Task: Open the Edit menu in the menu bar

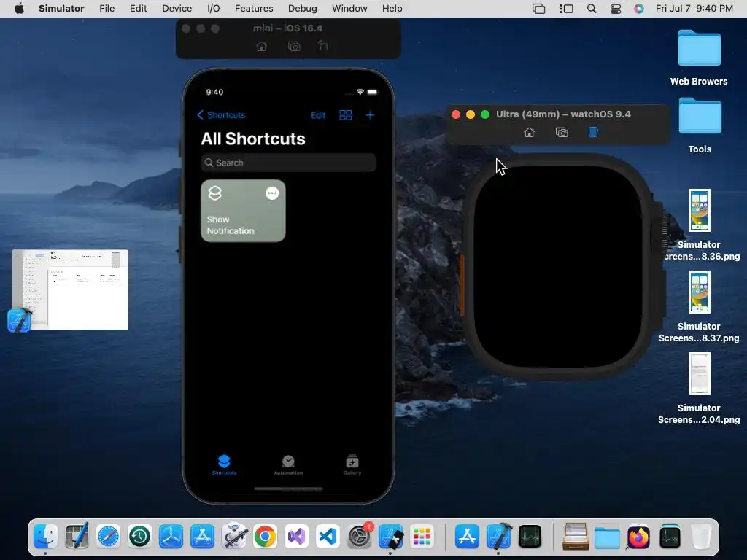Action: 138,9
